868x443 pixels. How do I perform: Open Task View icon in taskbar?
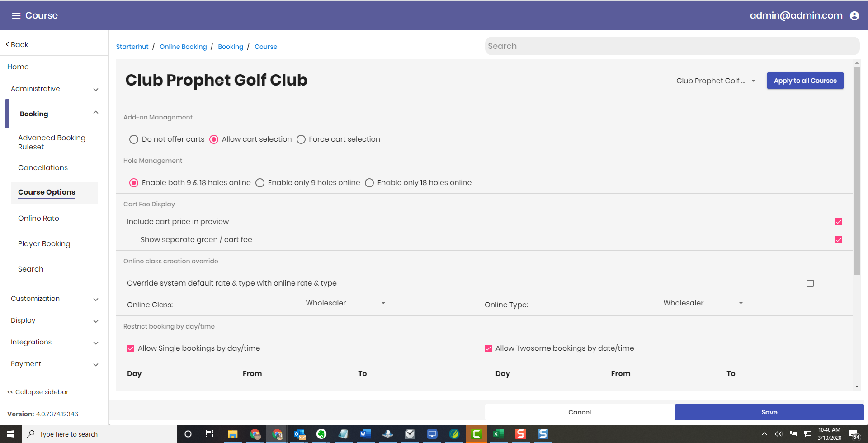click(x=210, y=434)
